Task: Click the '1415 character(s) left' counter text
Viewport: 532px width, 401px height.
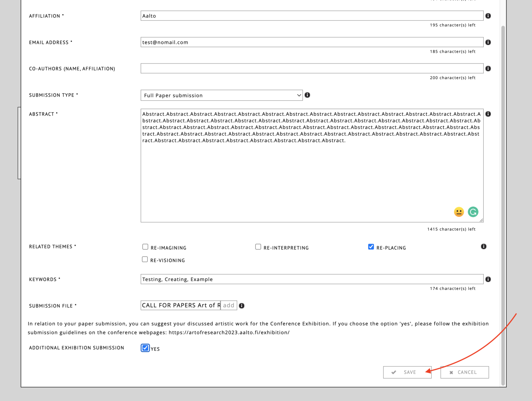Action: [451, 229]
